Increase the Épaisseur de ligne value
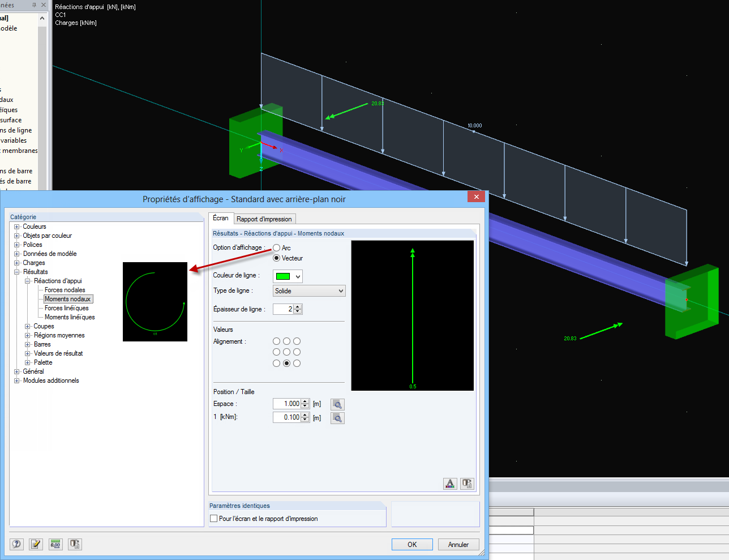 click(x=298, y=307)
